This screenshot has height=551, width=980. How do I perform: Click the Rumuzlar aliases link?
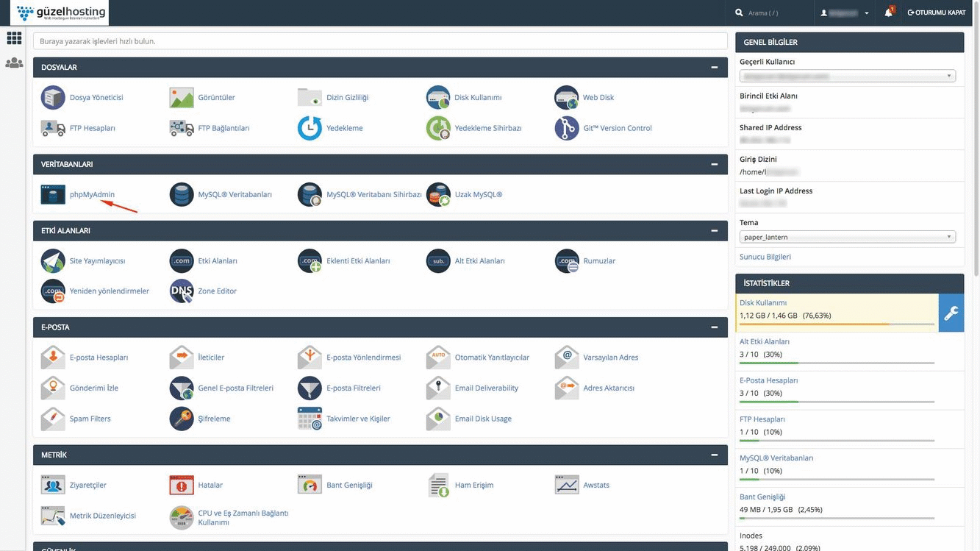click(599, 260)
